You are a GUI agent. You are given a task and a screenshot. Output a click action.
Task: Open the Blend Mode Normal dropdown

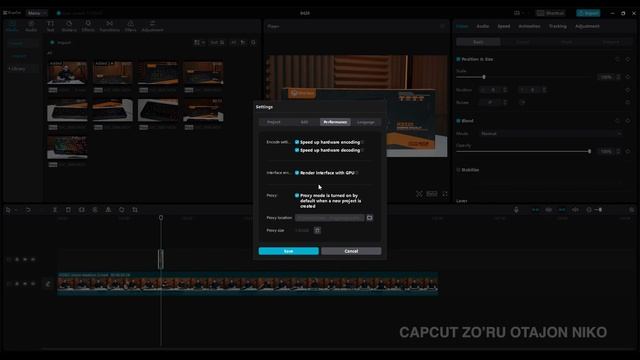(550, 133)
